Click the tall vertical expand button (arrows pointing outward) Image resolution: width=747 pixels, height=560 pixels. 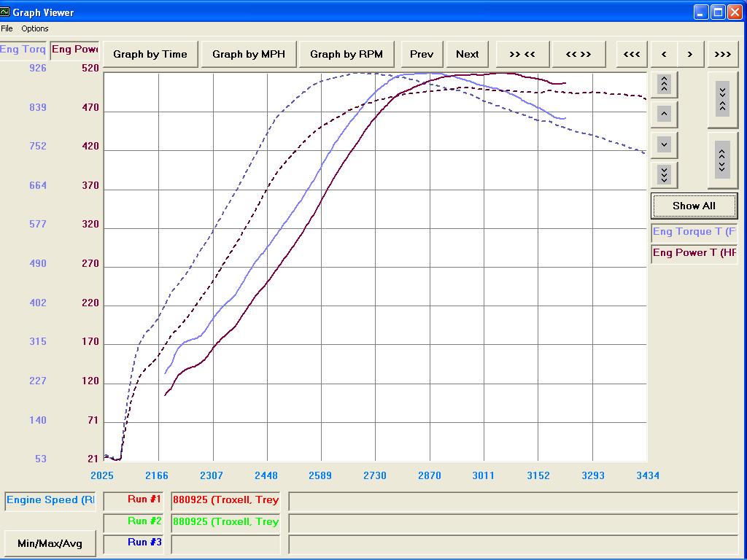click(x=721, y=160)
